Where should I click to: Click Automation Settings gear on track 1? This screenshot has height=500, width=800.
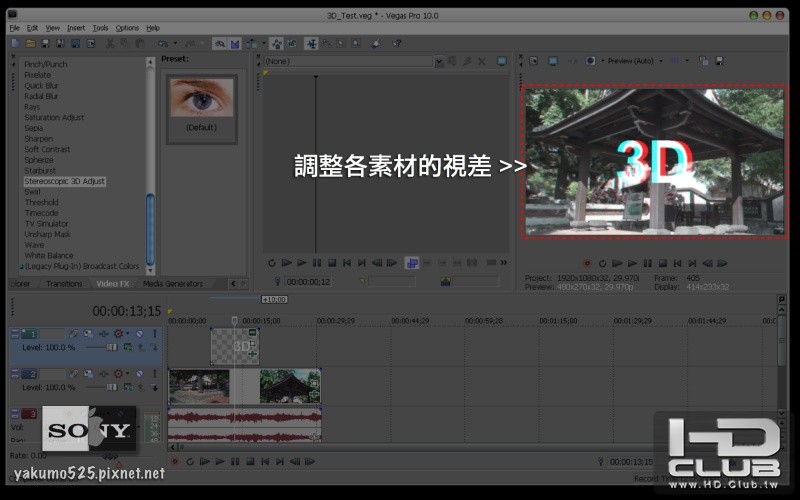click(x=118, y=334)
